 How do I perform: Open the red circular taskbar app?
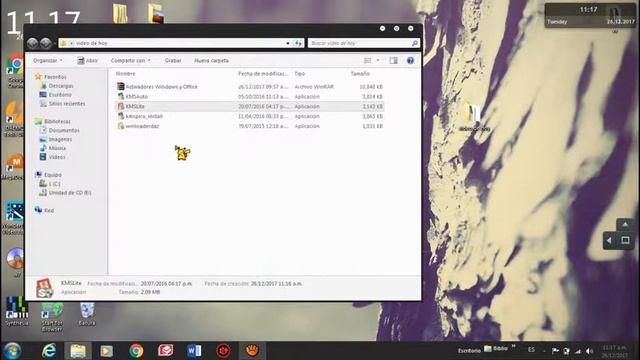click(223, 351)
